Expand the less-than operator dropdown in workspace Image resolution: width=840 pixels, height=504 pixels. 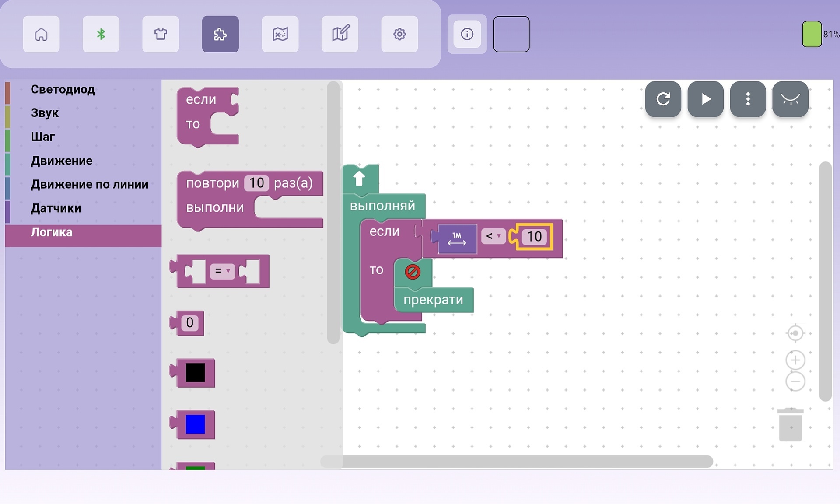[493, 236]
